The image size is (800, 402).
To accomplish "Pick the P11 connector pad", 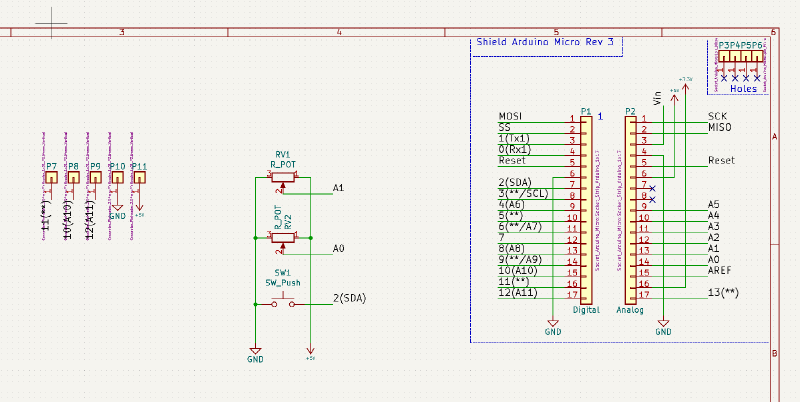I will click(x=140, y=178).
